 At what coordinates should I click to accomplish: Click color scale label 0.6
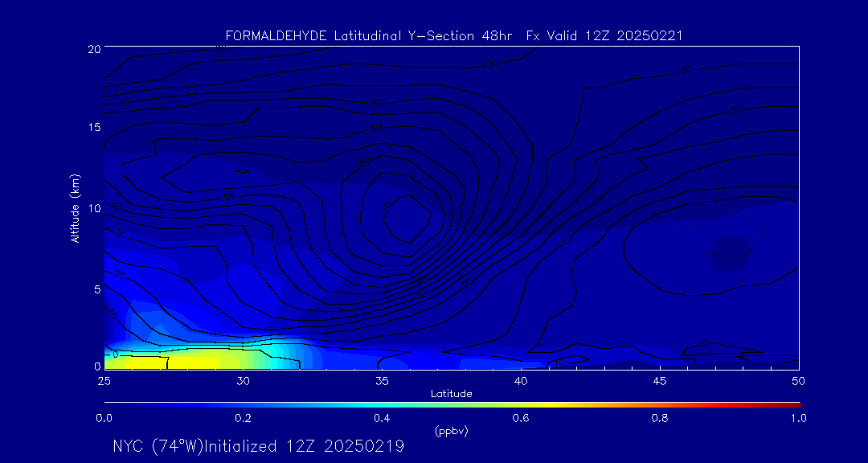tap(522, 419)
